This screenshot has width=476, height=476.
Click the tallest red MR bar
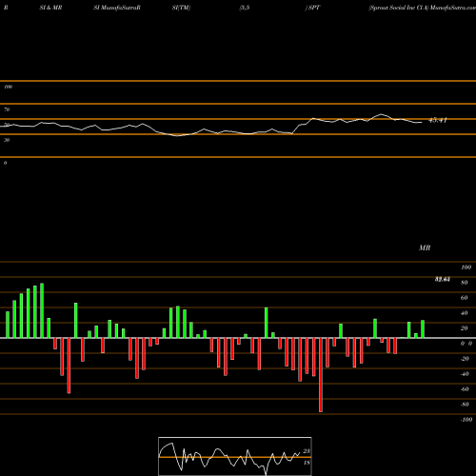tap(321, 375)
